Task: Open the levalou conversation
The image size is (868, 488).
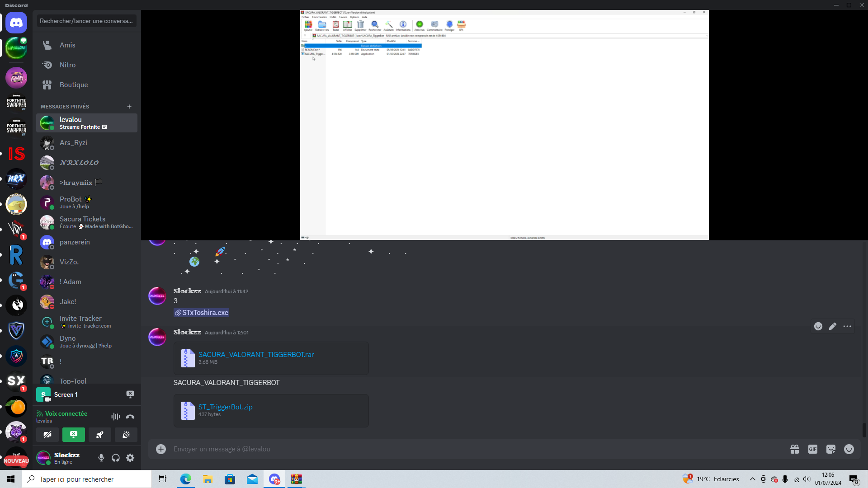Action: [x=87, y=123]
